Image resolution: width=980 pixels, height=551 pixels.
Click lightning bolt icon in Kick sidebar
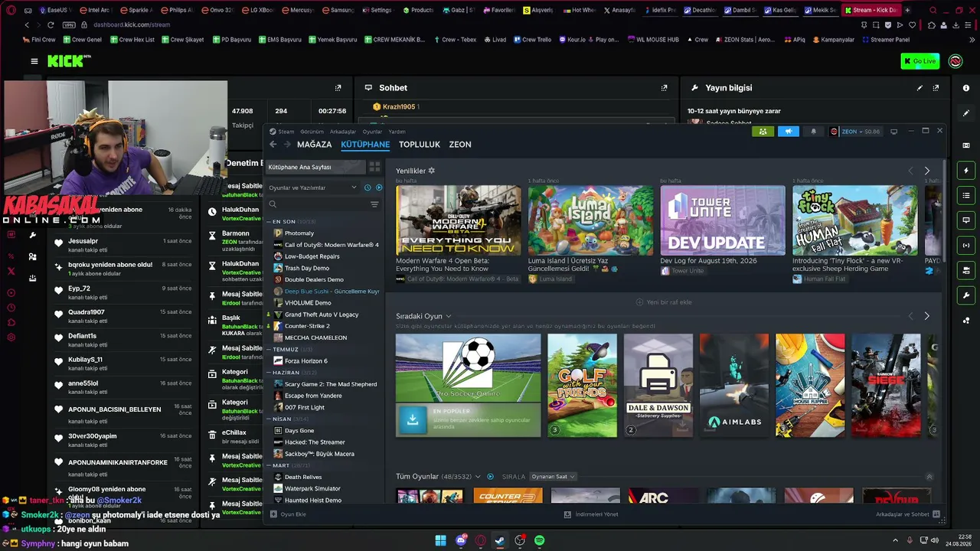[966, 170]
